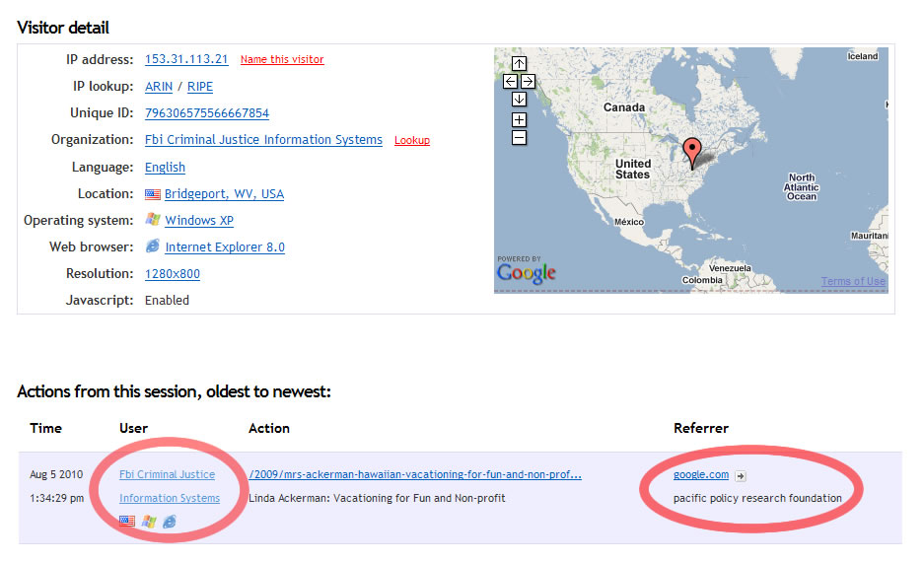Click the Internet Explorer icon in session row
Image resolution: width=924 pixels, height=562 pixels.
[x=170, y=521]
